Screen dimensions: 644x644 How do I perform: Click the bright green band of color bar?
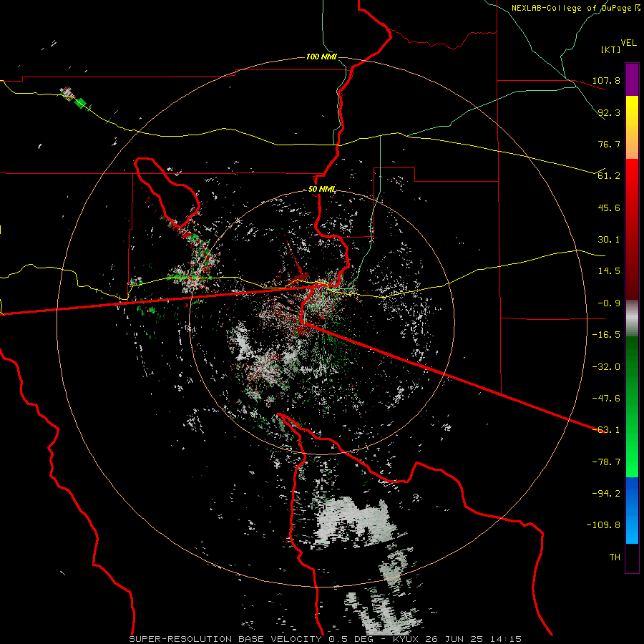tap(632, 406)
